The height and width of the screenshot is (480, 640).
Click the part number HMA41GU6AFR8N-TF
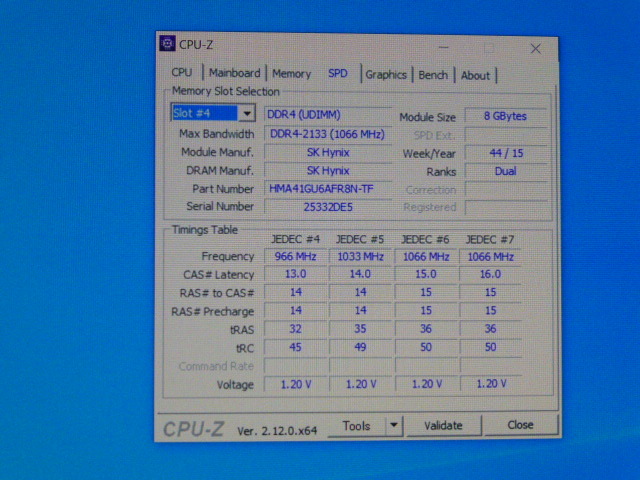pyautogui.click(x=328, y=189)
